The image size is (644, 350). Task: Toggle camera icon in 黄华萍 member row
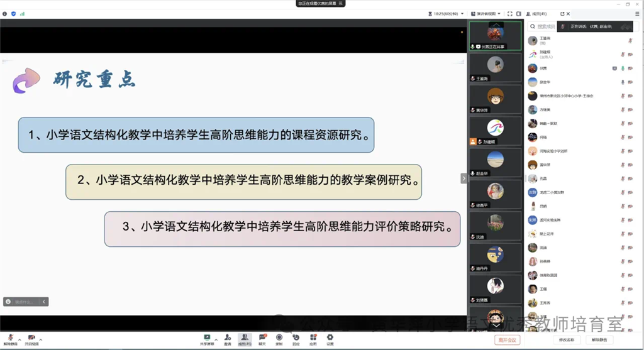[630, 165]
